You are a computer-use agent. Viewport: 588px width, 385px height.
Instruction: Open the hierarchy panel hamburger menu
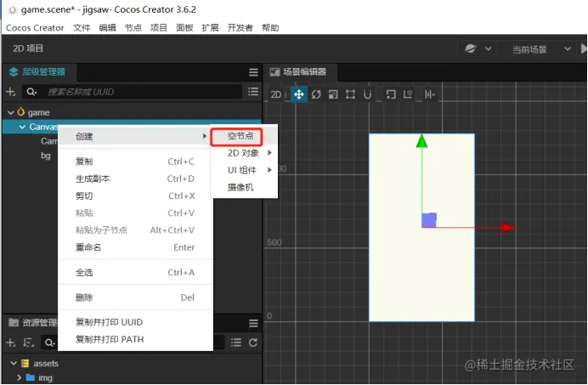(253, 72)
